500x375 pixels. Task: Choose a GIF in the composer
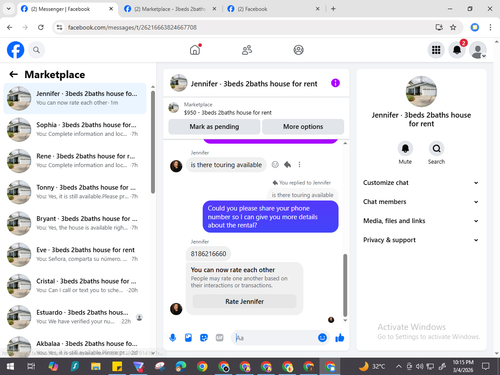219,338
